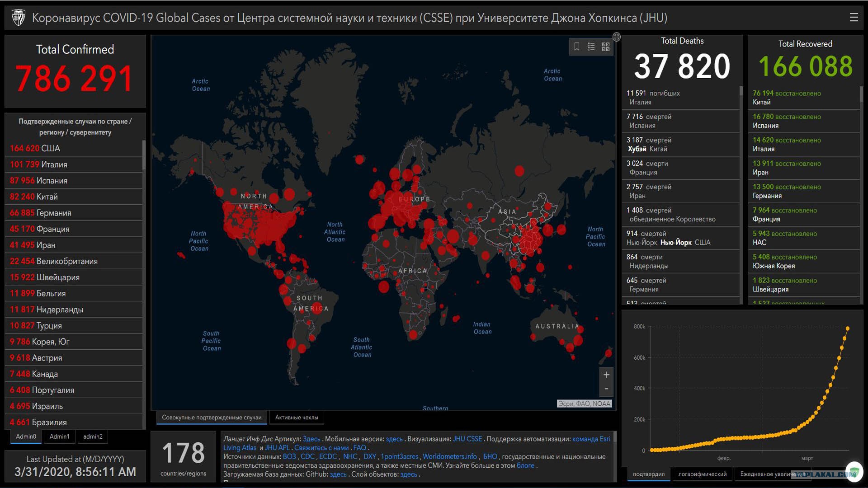The width and height of the screenshot is (868, 488).
Task: Select подтвердил chart tab
Action: point(649,474)
